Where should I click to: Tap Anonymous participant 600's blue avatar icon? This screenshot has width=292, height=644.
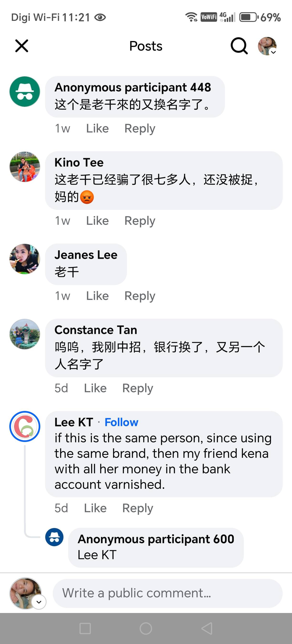54,537
